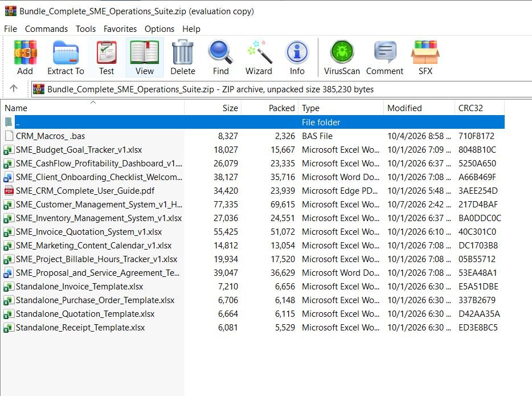Open the Tools menu
The height and width of the screenshot is (396, 532).
click(86, 29)
